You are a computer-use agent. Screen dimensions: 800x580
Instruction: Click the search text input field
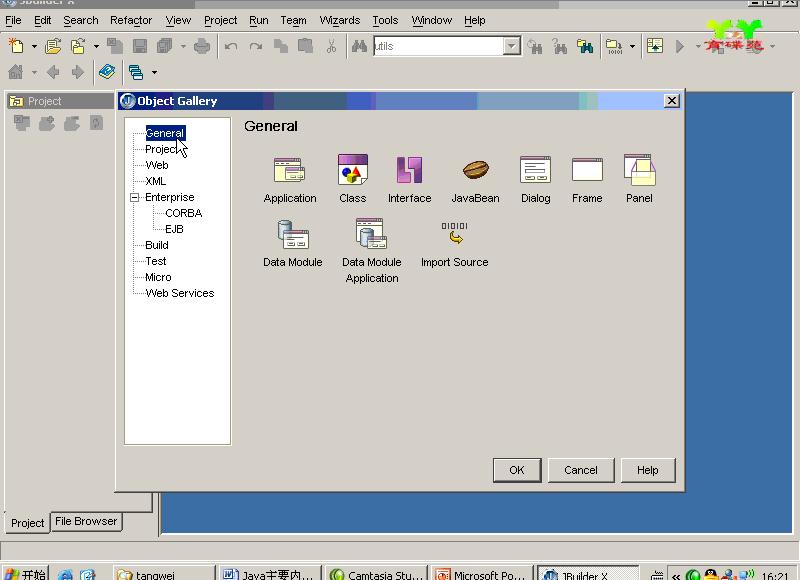(x=439, y=46)
